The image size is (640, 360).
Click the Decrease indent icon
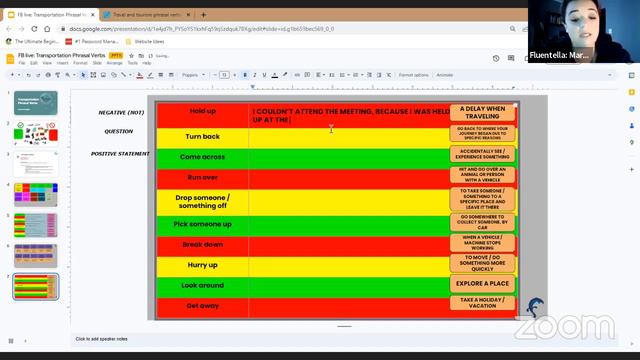pos(369,75)
